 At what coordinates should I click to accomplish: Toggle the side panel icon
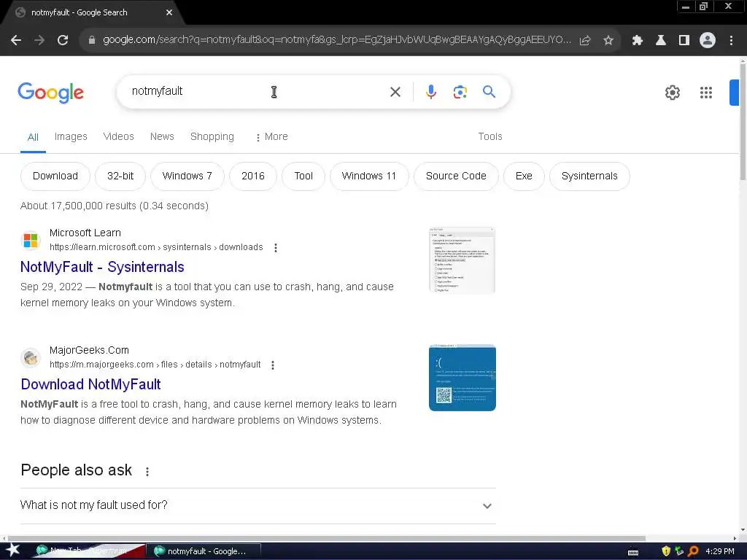click(684, 41)
